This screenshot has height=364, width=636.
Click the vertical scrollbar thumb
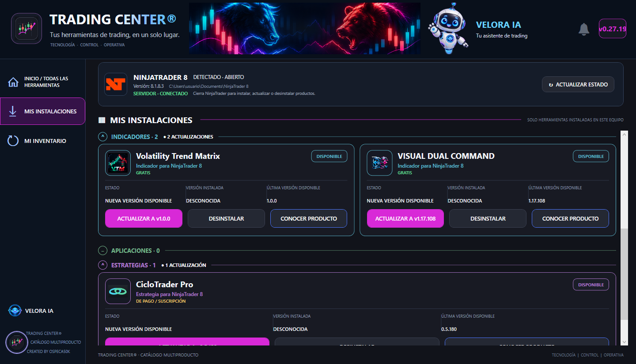[x=624, y=274]
